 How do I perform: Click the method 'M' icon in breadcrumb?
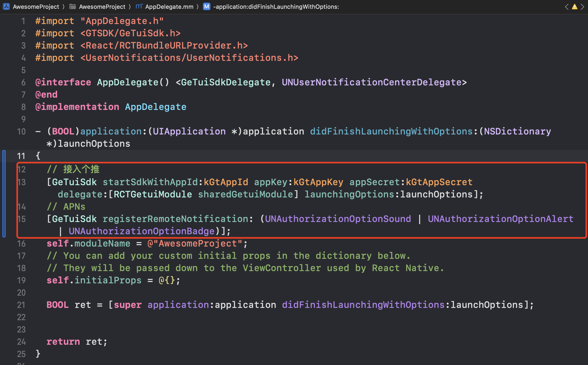[x=207, y=6]
